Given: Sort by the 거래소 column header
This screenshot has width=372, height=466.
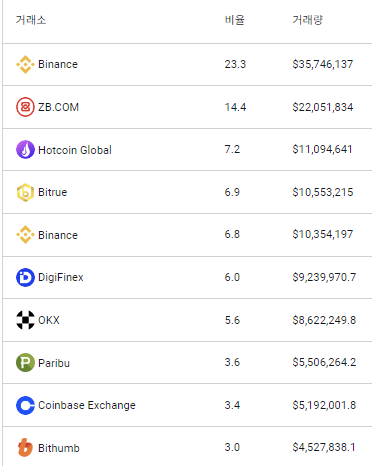Looking at the screenshot, I should [x=31, y=20].
